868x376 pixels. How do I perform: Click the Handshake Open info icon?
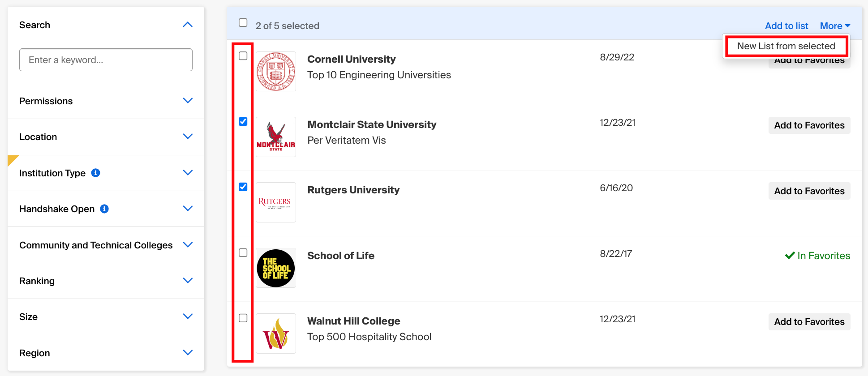tap(104, 209)
